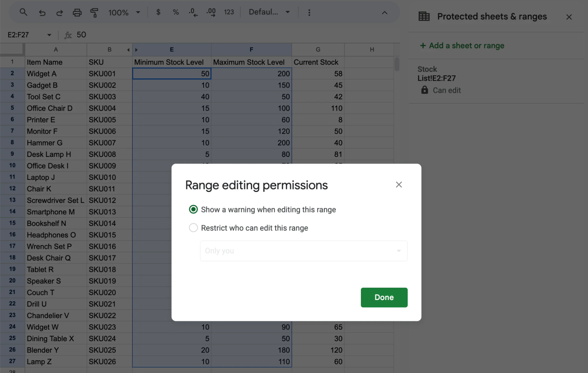Image resolution: width=588 pixels, height=373 pixels.
Task: Close the Protected sheets & ranges panel
Action: [x=569, y=17]
